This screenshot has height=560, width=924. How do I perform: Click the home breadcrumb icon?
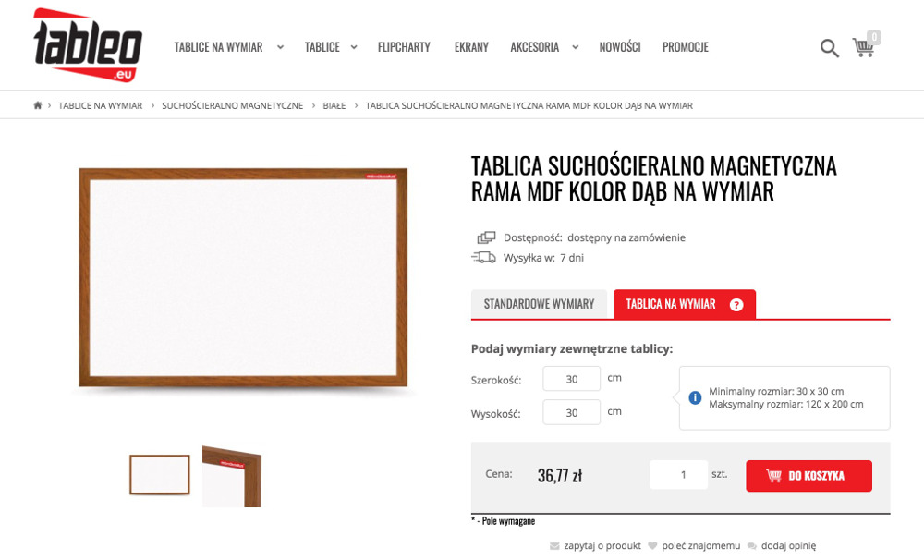[x=38, y=106]
